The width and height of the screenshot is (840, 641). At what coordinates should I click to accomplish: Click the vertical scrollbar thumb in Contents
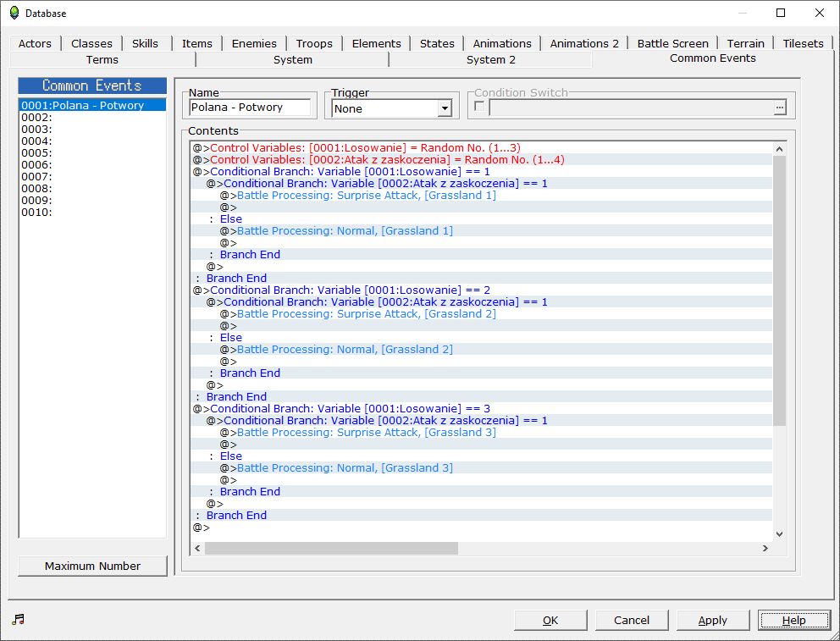pos(780,290)
